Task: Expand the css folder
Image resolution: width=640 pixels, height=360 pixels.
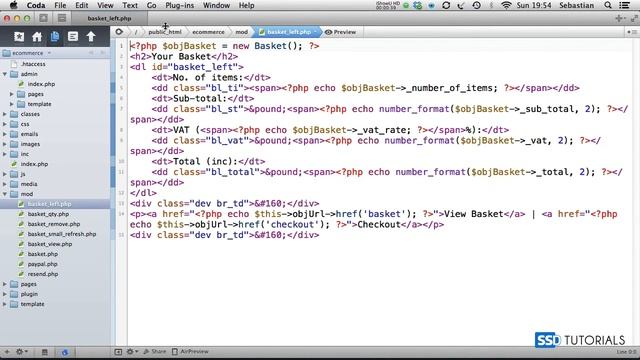Action: (5, 124)
